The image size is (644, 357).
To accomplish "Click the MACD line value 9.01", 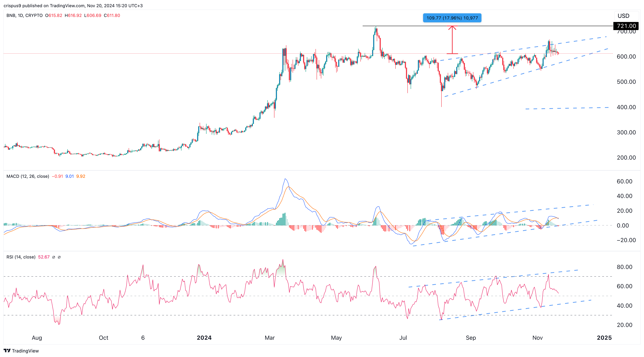I will 70,176.
